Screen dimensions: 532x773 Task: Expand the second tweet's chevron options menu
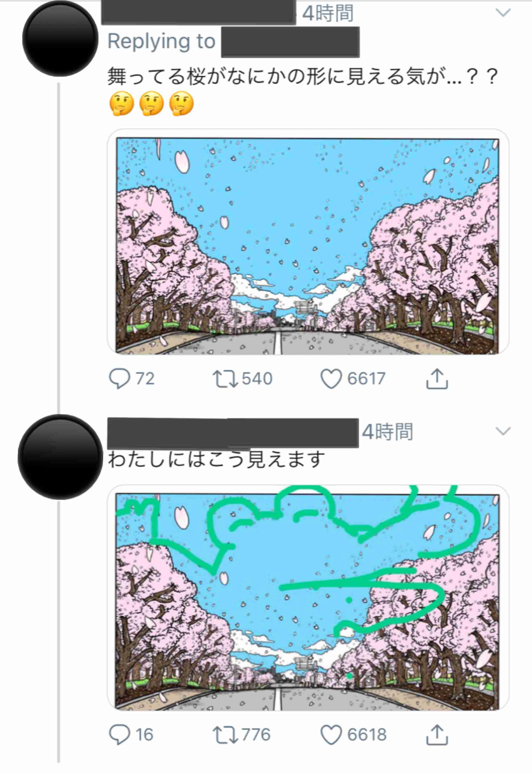503,431
